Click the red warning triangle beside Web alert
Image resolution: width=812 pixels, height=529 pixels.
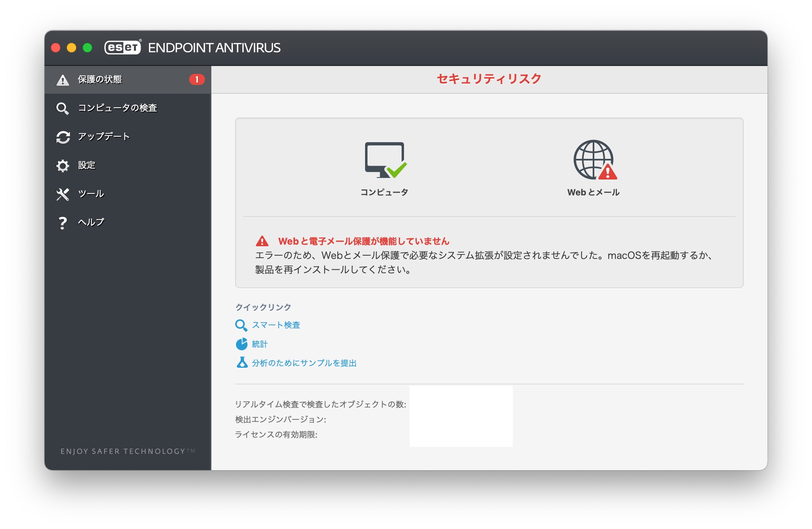click(x=262, y=241)
